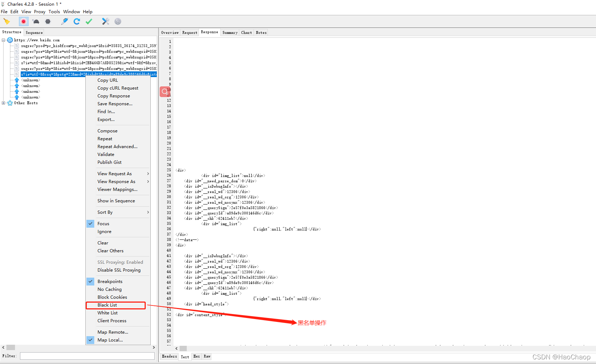The height and width of the screenshot is (364, 596).
Task: Choose the Ignore option
Action: [104, 232]
